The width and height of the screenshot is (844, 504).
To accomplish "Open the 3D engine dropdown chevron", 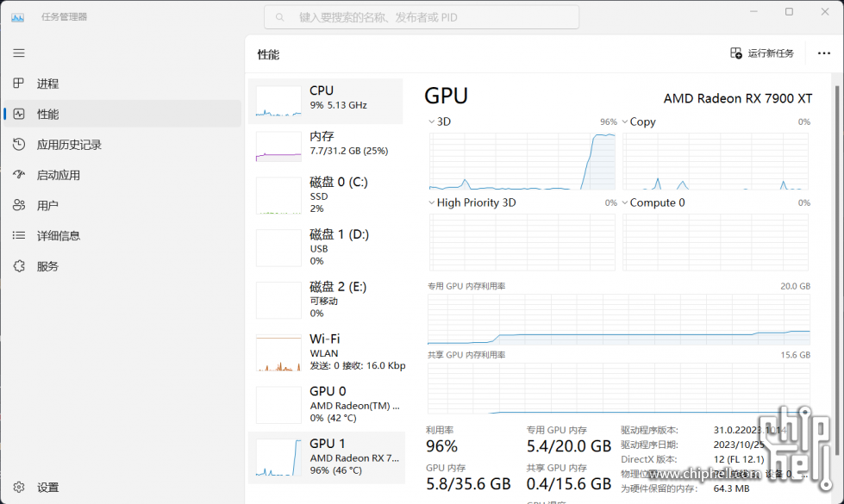I will coord(431,122).
